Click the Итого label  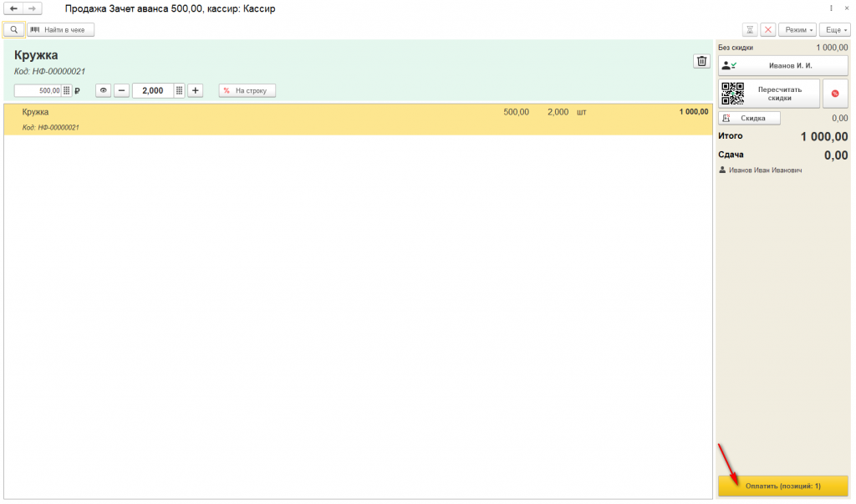point(731,136)
